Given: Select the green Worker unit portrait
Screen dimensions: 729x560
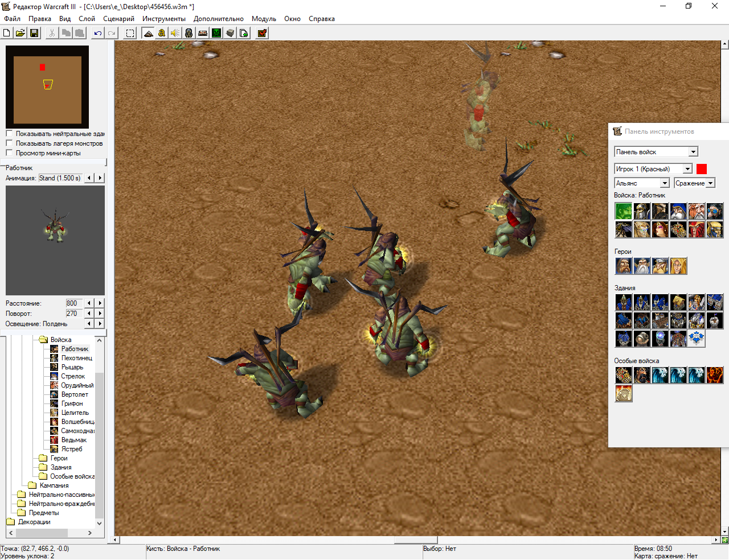Looking at the screenshot, I should click(x=624, y=211).
